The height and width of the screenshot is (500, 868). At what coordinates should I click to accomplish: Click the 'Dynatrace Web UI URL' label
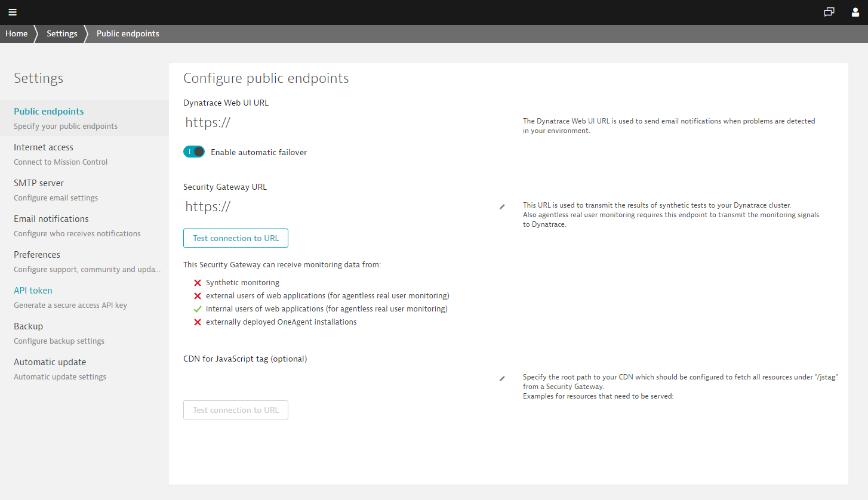pyautogui.click(x=226, y=103)
